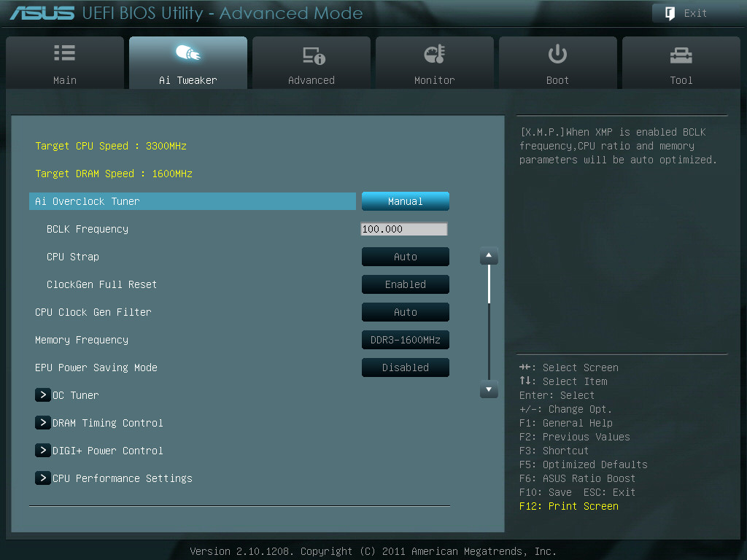The width and height of the screenshot is (747, 560).
Task: Open the EPU Power Saving Mode dropdown
Action: [406, 367]
